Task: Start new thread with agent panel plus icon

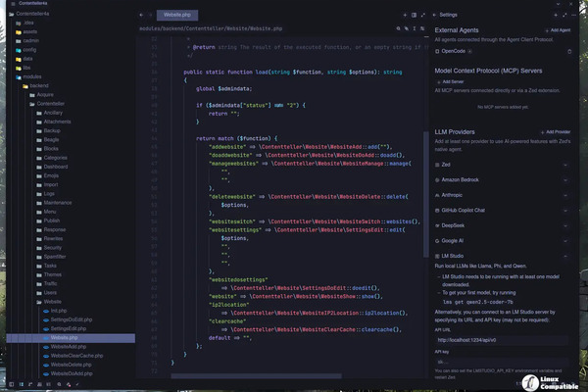Action: [x=556, y=15]
